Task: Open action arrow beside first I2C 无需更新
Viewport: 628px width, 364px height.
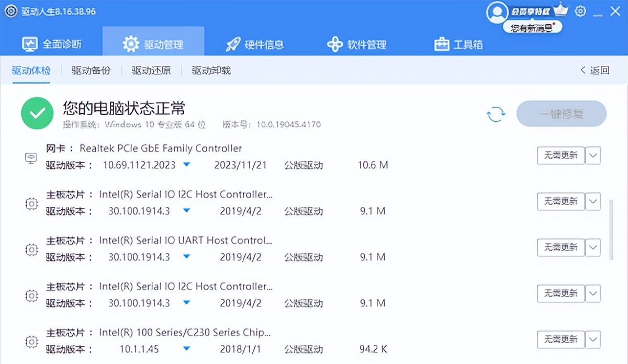Action: coord(592,201)
